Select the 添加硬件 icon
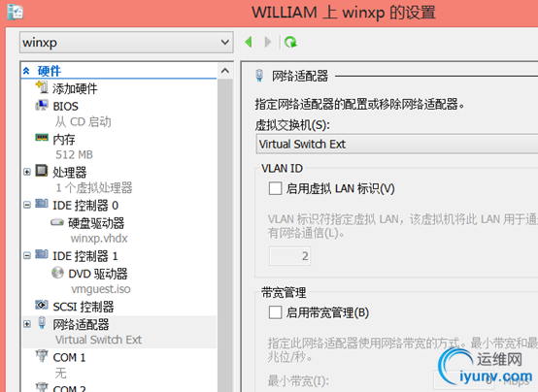The width and height of the screenshot is (538, 392). point(42,87)
